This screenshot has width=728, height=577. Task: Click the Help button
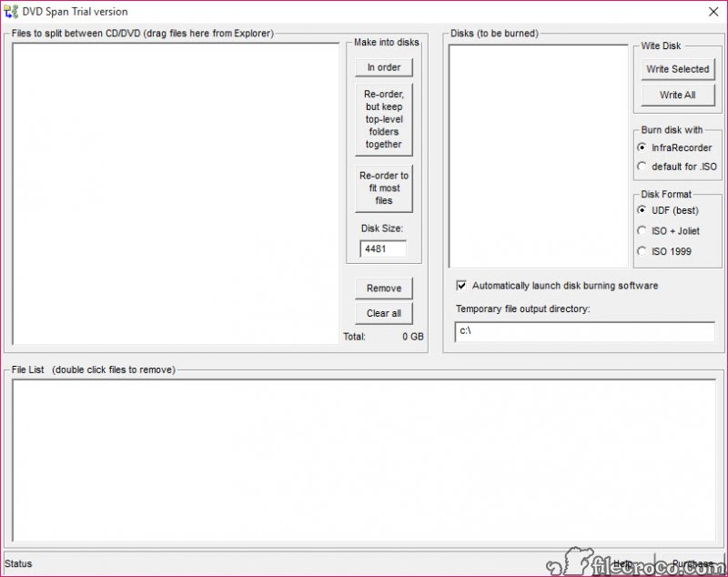tap(623, 563)
